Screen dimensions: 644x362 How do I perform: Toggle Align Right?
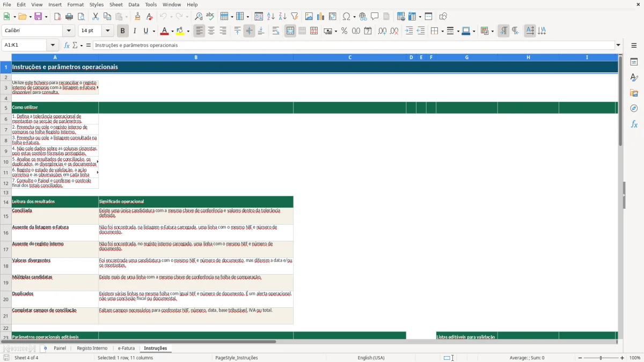coord(223,31)
